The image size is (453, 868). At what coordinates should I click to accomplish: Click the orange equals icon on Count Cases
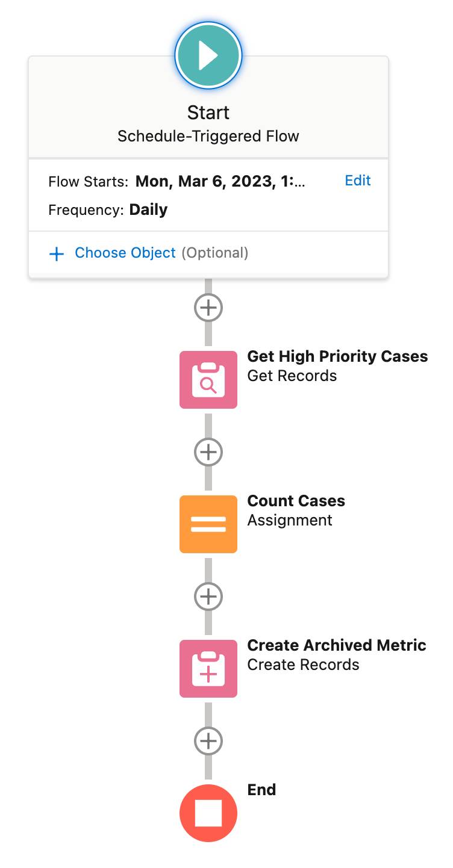click(x=208, y=524)
